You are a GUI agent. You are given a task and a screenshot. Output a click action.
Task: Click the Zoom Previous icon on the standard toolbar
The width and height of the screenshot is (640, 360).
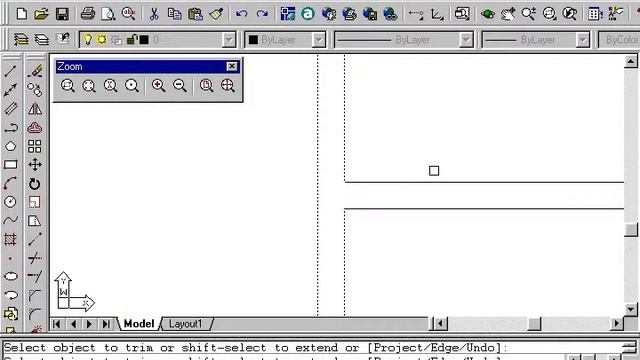[x=570, y=14]
